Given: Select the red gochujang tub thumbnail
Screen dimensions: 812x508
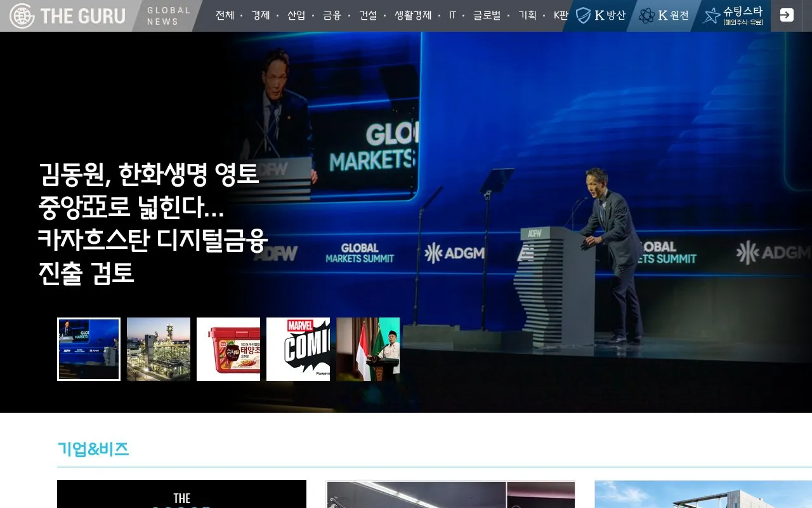Looking at the screenshot, I should [228, 349].
